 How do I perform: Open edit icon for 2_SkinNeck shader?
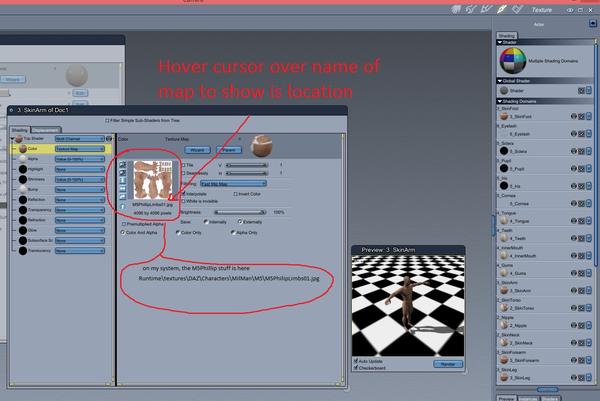(581, 343)
